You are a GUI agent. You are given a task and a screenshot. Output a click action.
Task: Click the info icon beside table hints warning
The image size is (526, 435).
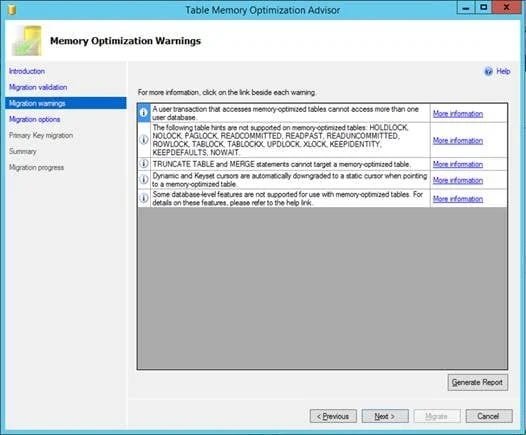pyautogui.click(x=144, y=140)
